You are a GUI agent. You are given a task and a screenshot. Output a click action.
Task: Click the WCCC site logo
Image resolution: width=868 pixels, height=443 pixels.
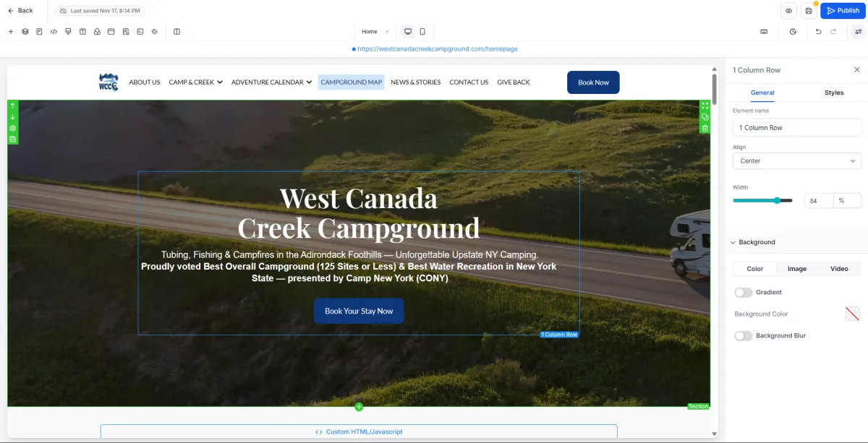(109, 82)
